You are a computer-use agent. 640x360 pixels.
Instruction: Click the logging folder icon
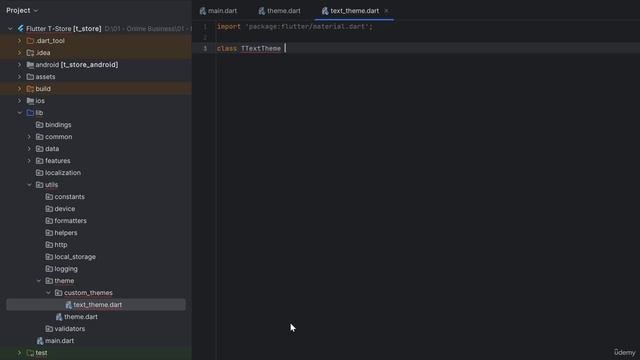[49, 269]
